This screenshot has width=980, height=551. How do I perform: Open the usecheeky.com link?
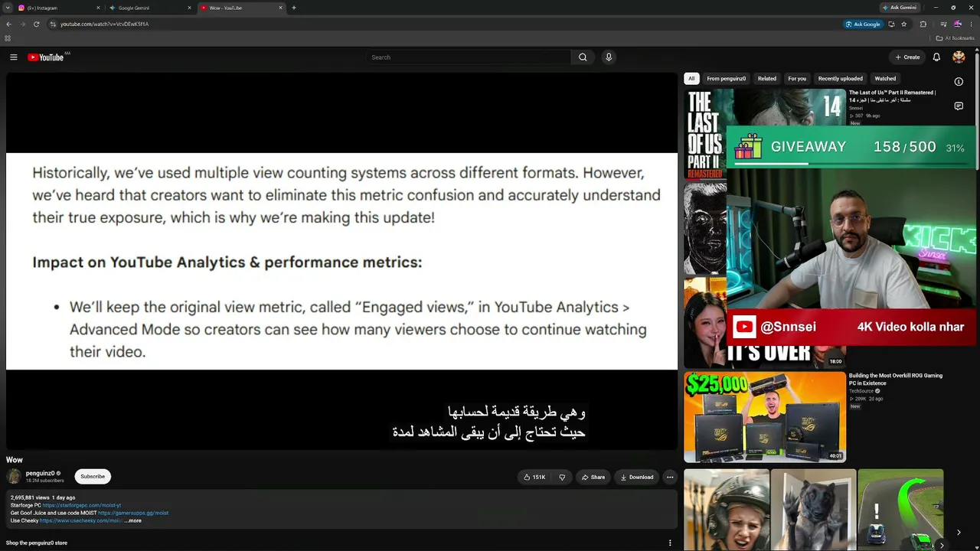click(x=80, y=520)
